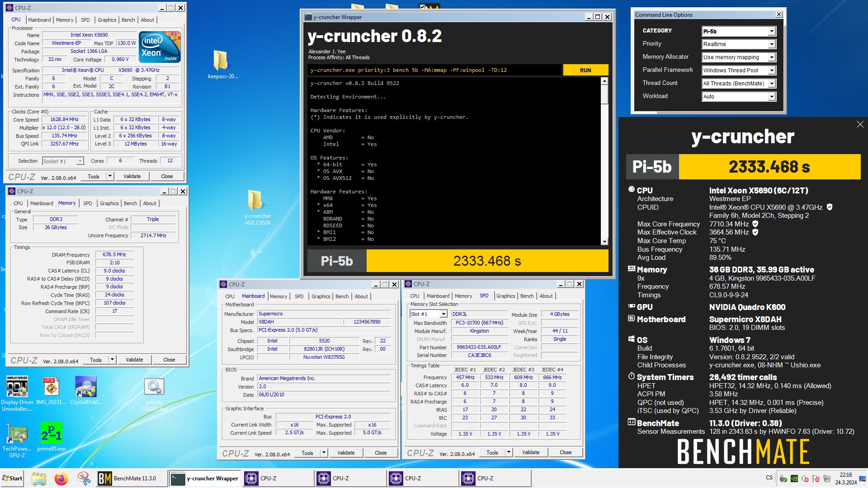Screen dimensions: 868x488
Task: Expand Tools arrow in CPU-Z Memory window
Action: click(x=112, y=360)
